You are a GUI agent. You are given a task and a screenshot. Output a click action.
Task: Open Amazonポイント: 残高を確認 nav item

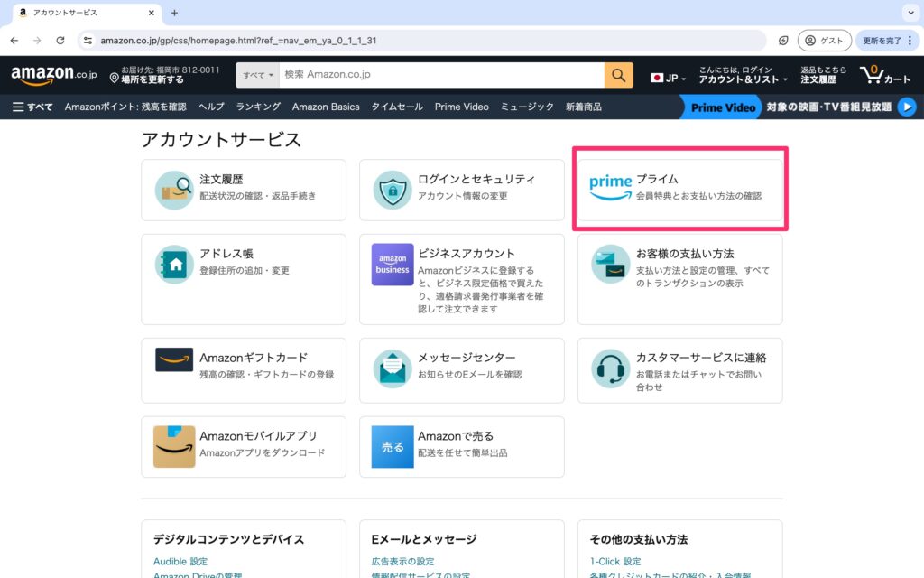(x=125, y=107)
